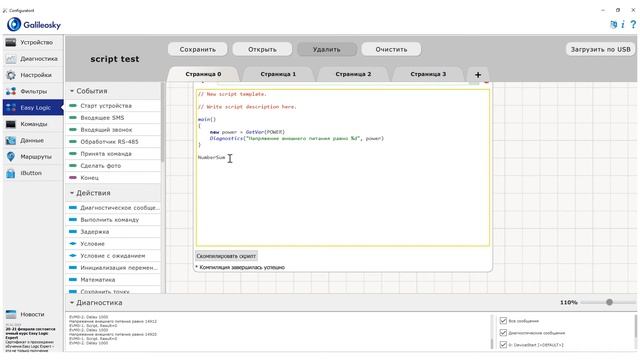Pick the Принята команда event block
The width and height of the screenshot is (640, 360).
pyautogui.click(x=113, y=154)
